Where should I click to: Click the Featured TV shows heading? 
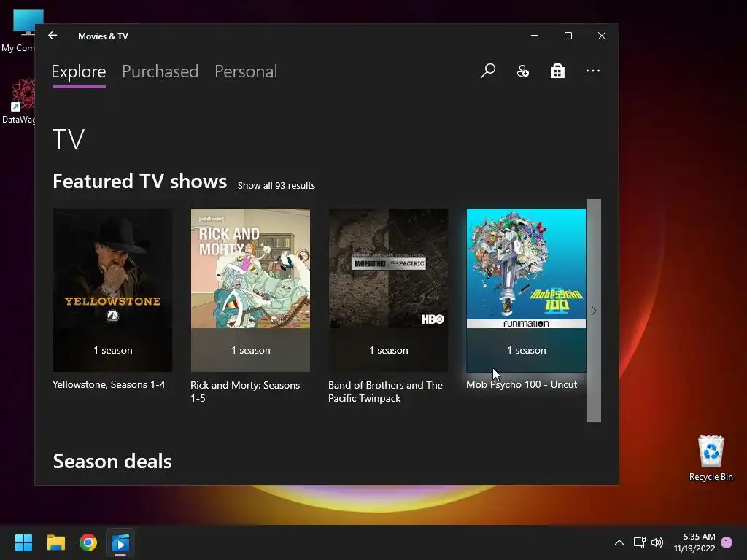139,182
